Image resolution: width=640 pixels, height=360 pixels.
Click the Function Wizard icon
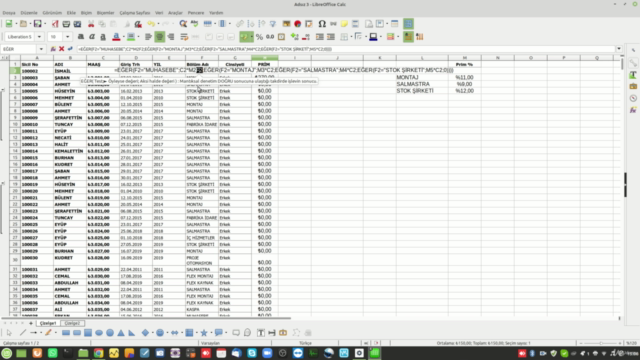click(x=53, y=49)
